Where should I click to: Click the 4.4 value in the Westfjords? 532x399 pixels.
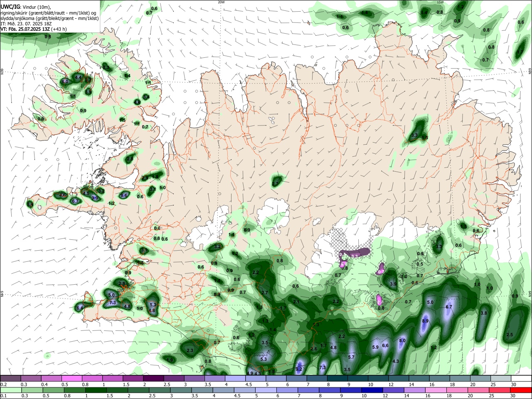tap(78, 77)
